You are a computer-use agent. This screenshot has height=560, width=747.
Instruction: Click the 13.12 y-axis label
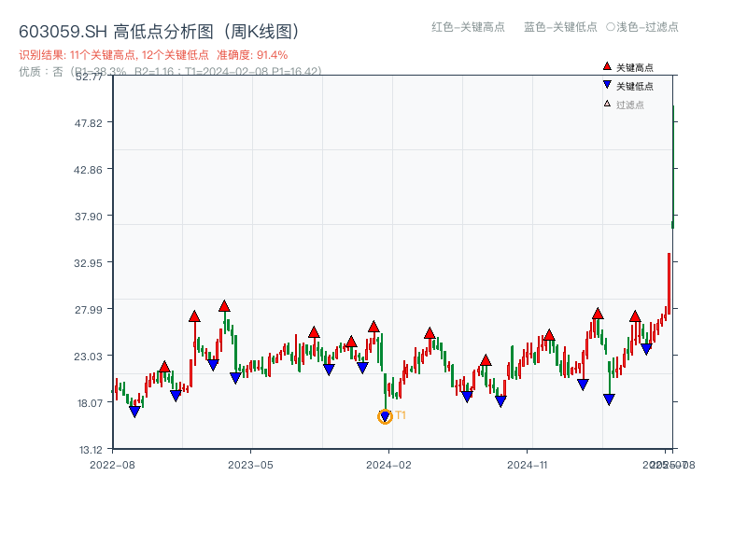click(x=91, y=450)
